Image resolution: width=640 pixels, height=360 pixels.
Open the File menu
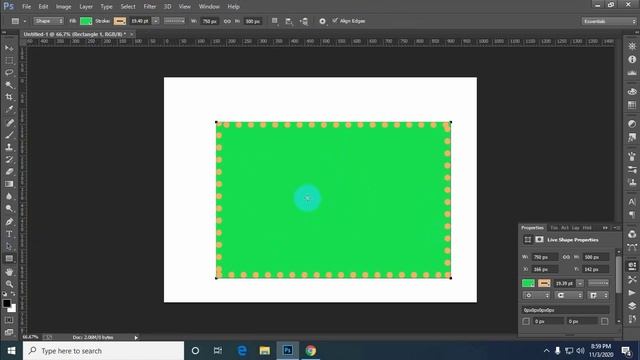click(x=27, y=7)
